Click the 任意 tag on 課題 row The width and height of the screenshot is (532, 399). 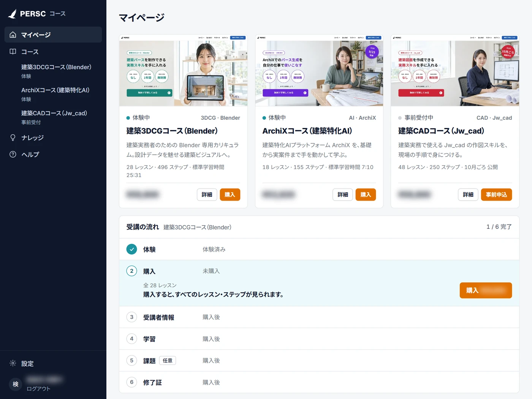[168, 360]
